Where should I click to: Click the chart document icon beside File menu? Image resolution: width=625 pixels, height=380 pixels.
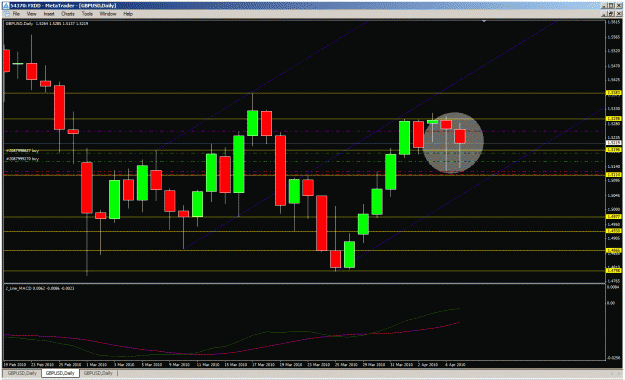tap(6, 14)
